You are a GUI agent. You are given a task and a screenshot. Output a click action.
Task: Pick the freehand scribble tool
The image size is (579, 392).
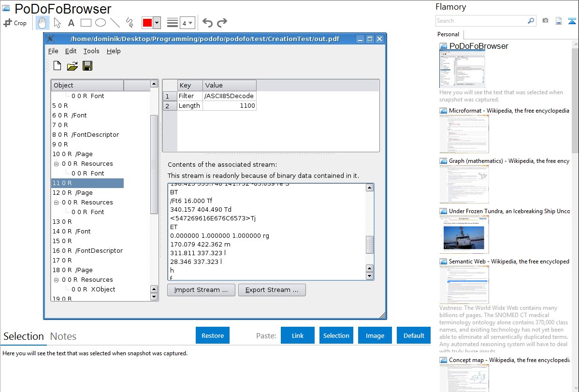[x=130, y=23]
